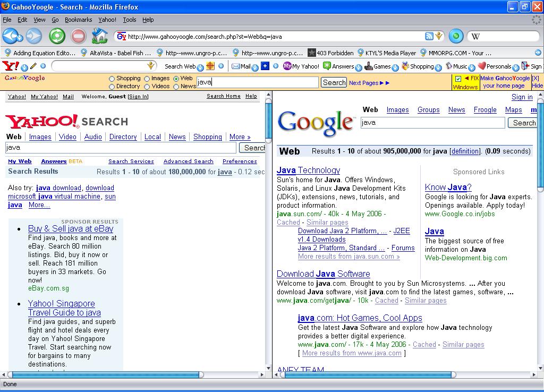Select the Web radio button
The image size is (544, 392).
pos(176,79)
